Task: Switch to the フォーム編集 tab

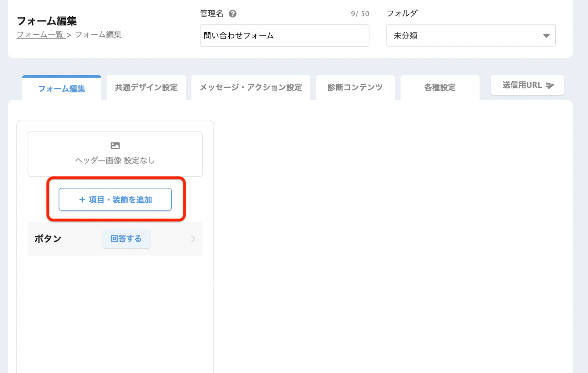Action: click(61, 88)
